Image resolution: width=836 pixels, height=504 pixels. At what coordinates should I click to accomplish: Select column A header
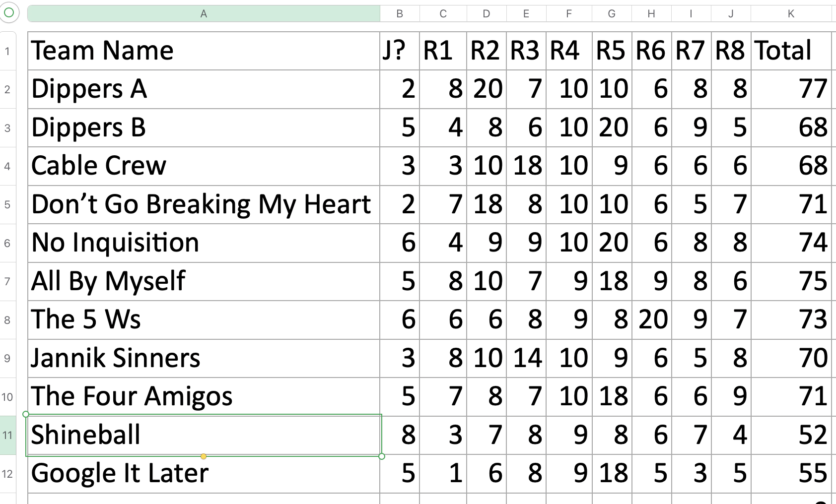[x=204, y=14]
